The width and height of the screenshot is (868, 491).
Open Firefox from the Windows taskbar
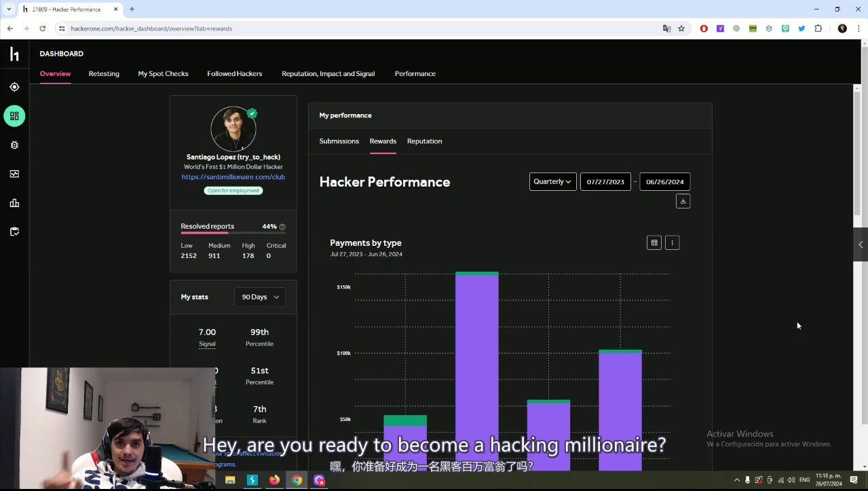(274, 480)
